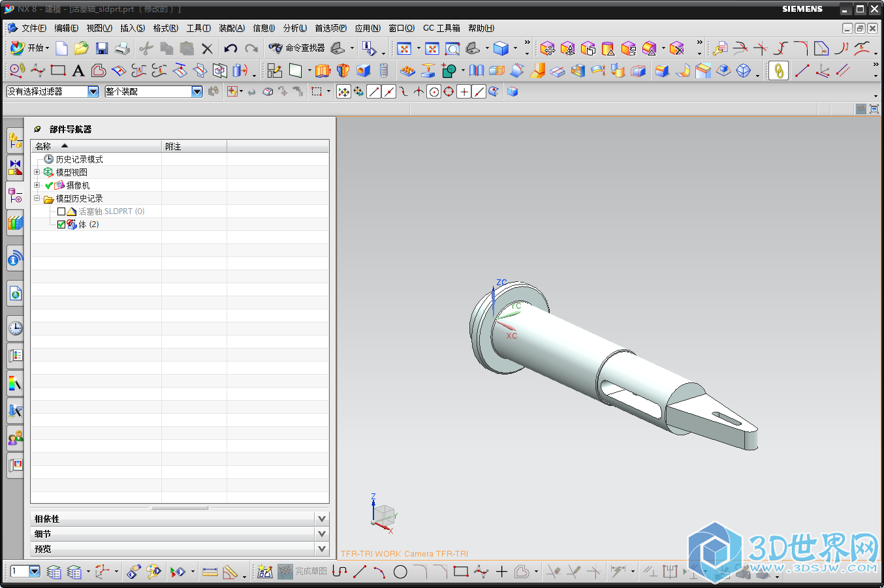884x588 pixels.
Task: Open the 视图(V) menu
Action: click(x=99, y=28)
